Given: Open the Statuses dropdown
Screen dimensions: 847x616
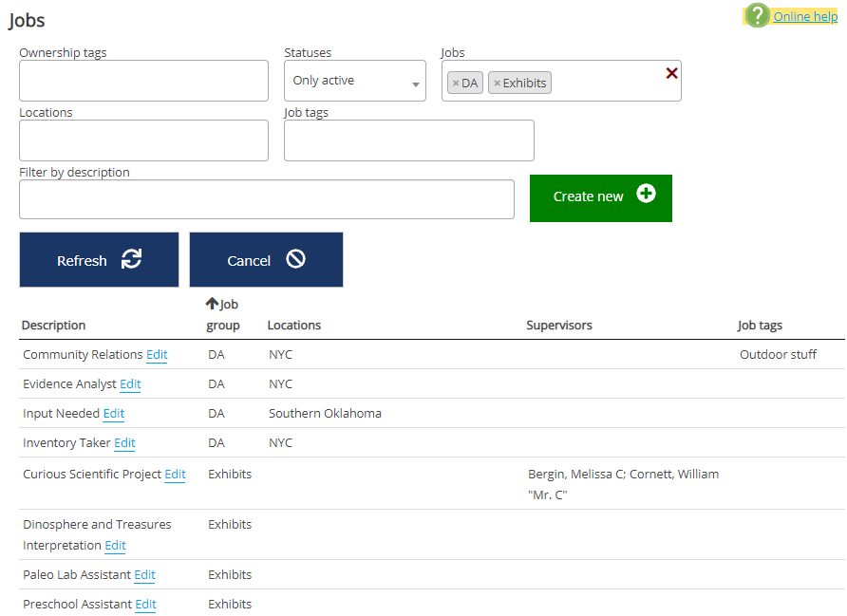Looking at the screenshot, I should (x=355, y=81).
